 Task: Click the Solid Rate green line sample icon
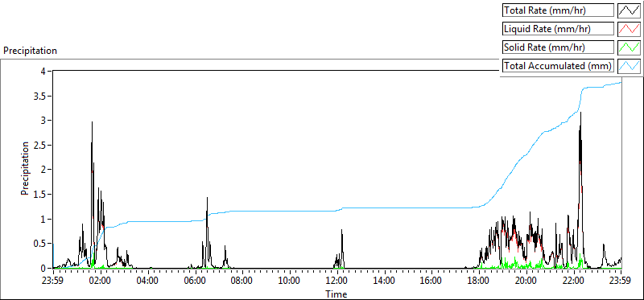click(629, 47)
